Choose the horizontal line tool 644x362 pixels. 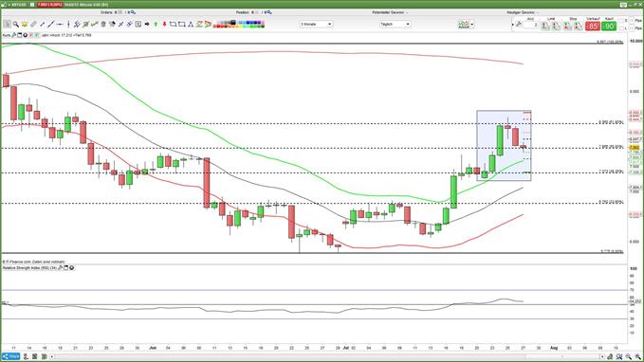pyautogui.click(x=60, y=25)
